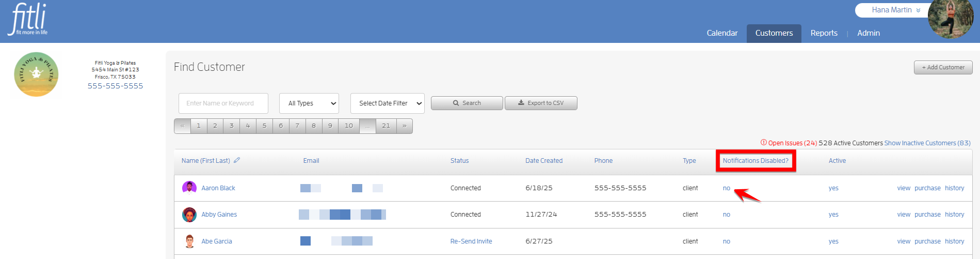
Task: Sort by the Status column
Action: click(x=459, y=161)
